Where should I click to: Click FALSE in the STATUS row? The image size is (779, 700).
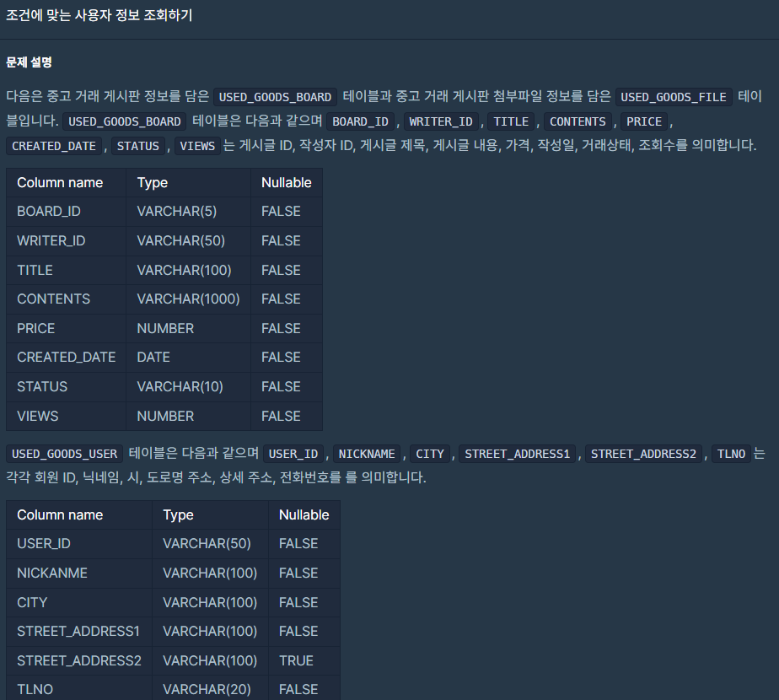click(x=287, y=387)
